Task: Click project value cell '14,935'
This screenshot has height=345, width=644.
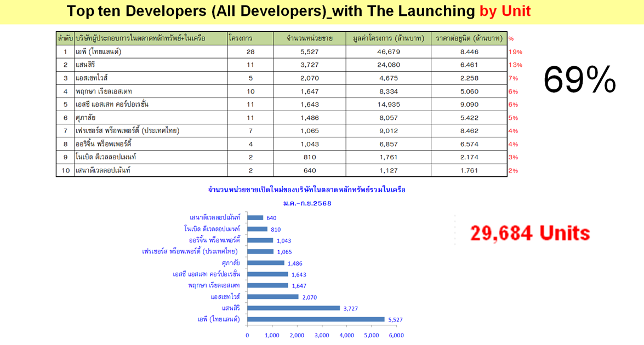Action: (388, 104)
